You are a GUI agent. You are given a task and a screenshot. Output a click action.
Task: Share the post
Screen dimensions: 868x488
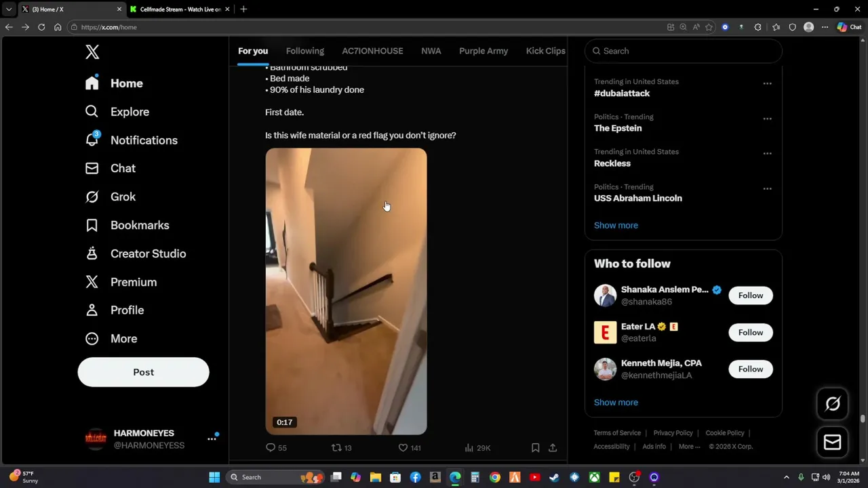pyautogui.click(x=553, y=448)
